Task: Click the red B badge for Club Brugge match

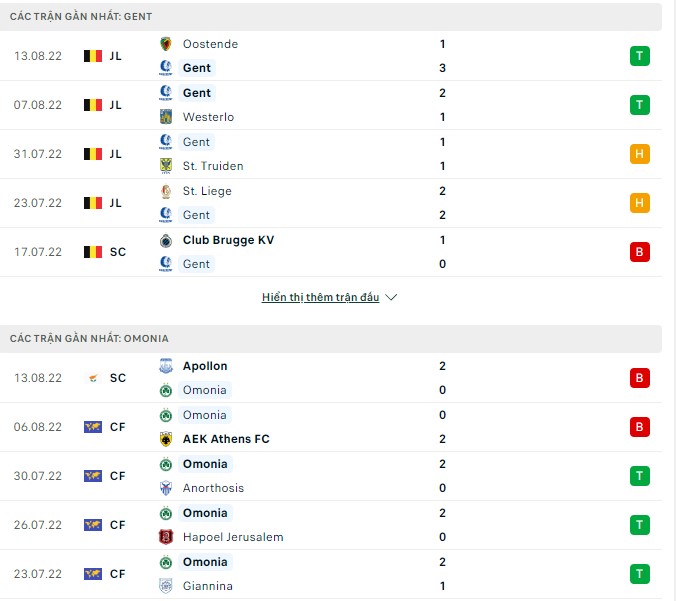Action: 640,252
